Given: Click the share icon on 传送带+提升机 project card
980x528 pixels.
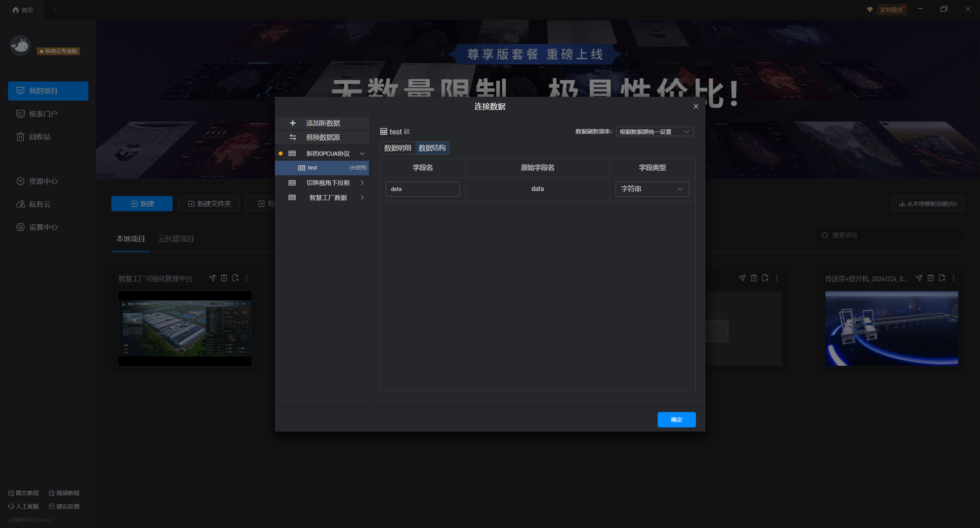Looking at the screenshot, I should pyautogui.click(x=919, y=278).
